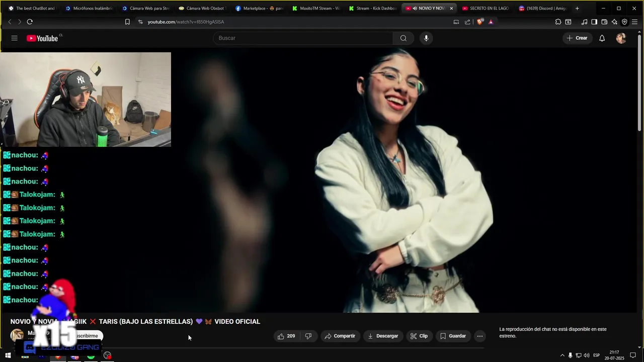
Task: Focus the Buscar search field
Action: pos(303,38)
